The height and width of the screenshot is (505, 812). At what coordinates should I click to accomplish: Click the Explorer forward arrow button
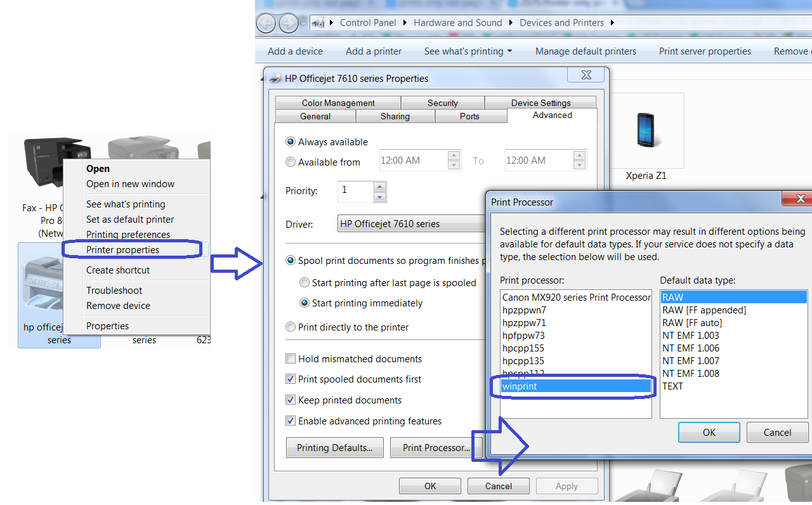289,23
